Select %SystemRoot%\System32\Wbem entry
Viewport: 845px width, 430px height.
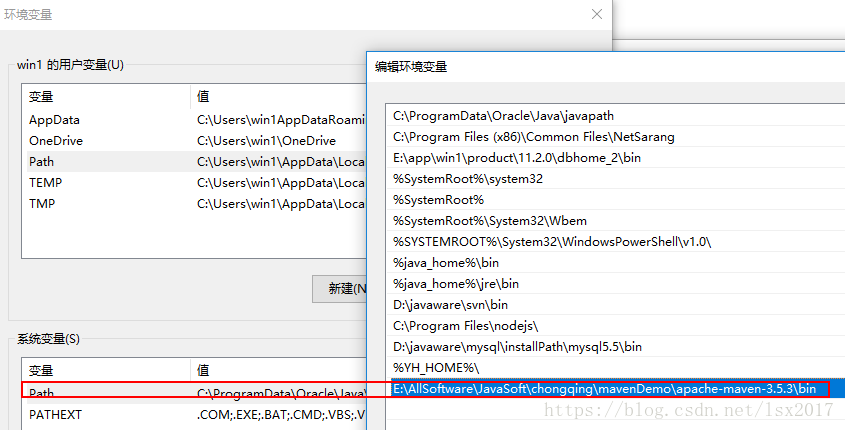(x=615, y=221)
